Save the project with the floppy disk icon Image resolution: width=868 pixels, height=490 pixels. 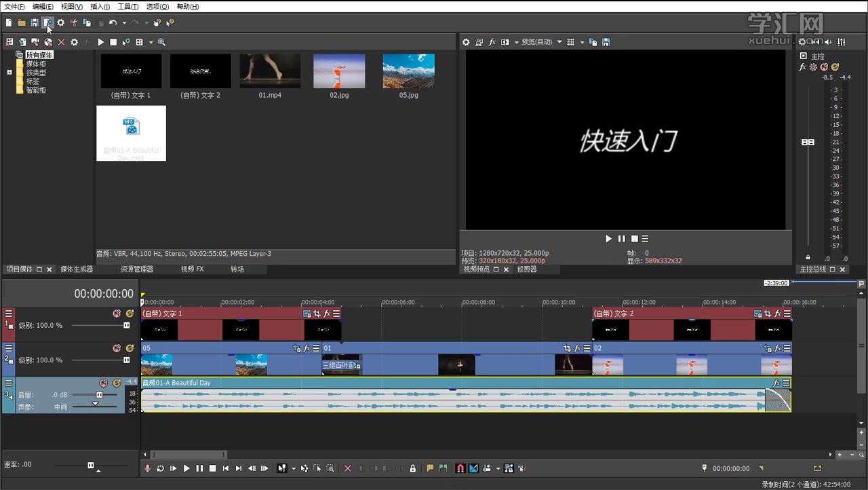coord(35,22)
